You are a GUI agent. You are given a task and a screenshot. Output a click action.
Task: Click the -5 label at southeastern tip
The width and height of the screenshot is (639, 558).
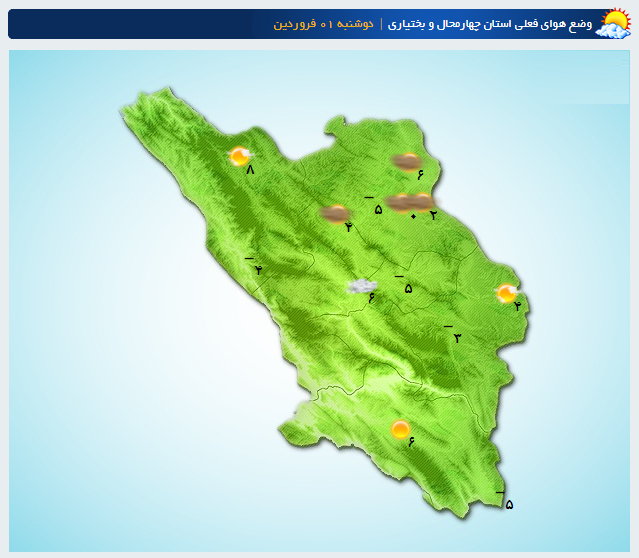506,504
